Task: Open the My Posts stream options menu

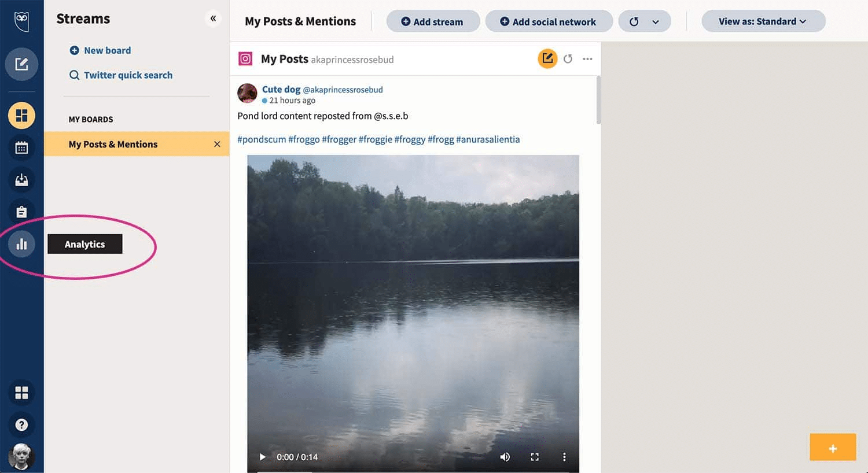Action: coord(587,59)
